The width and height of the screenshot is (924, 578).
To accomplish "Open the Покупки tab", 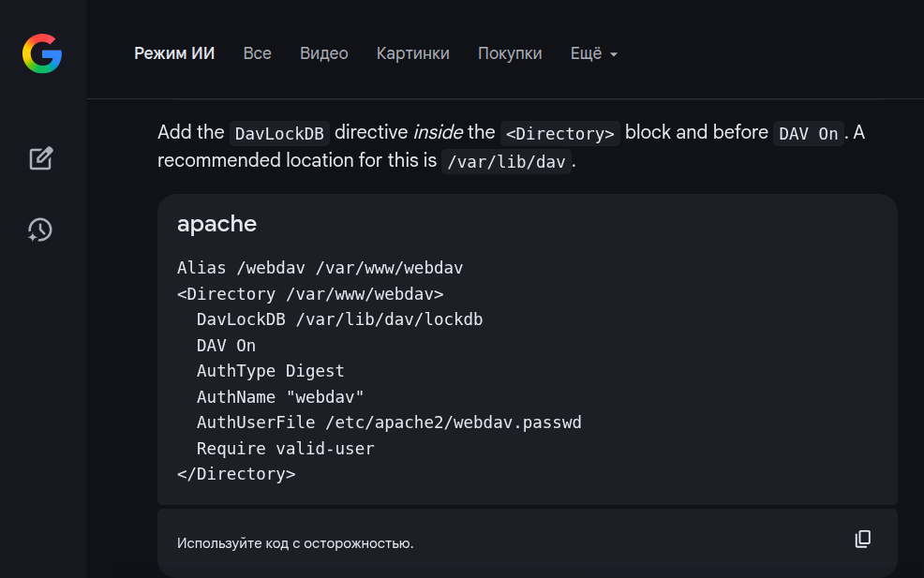I will (x=510, y=53).
